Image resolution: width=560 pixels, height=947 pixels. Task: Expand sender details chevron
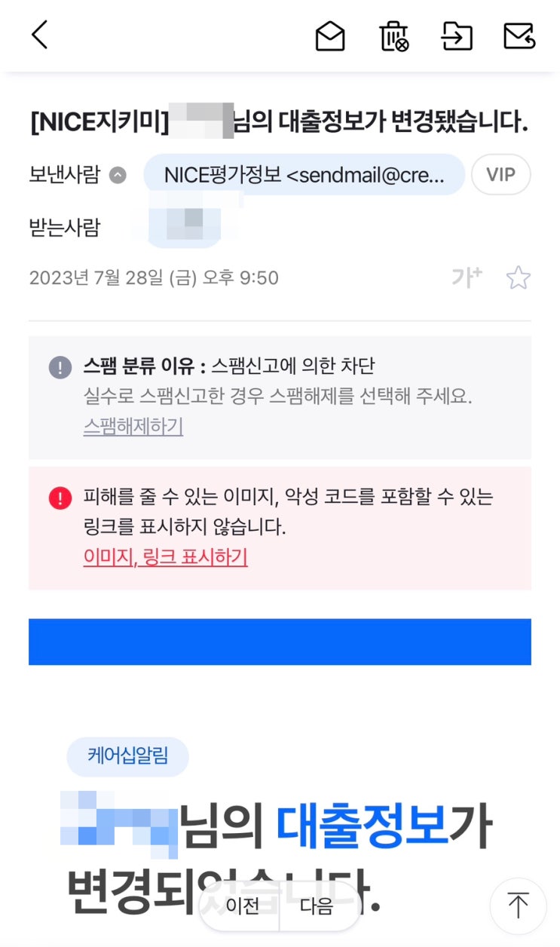(118, 176)
